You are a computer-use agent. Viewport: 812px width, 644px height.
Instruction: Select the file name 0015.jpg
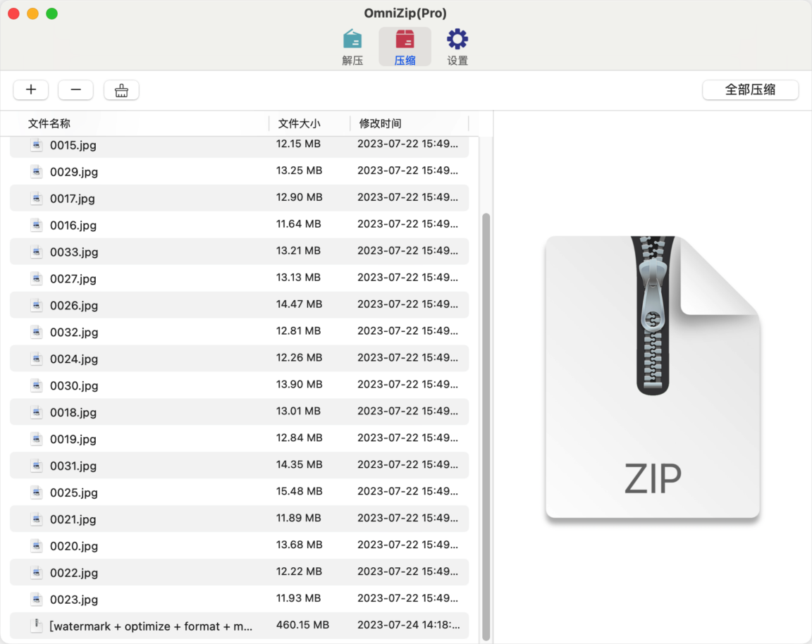(73, 145)
